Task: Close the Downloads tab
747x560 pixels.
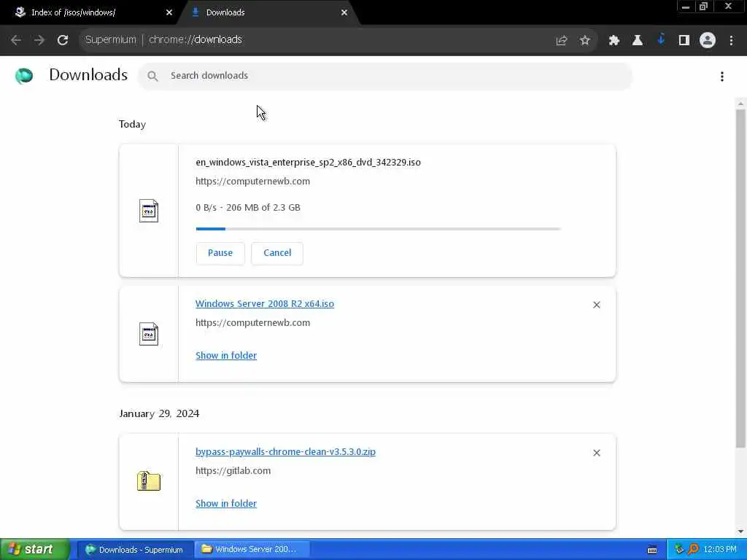Action: tap(344, 13)
